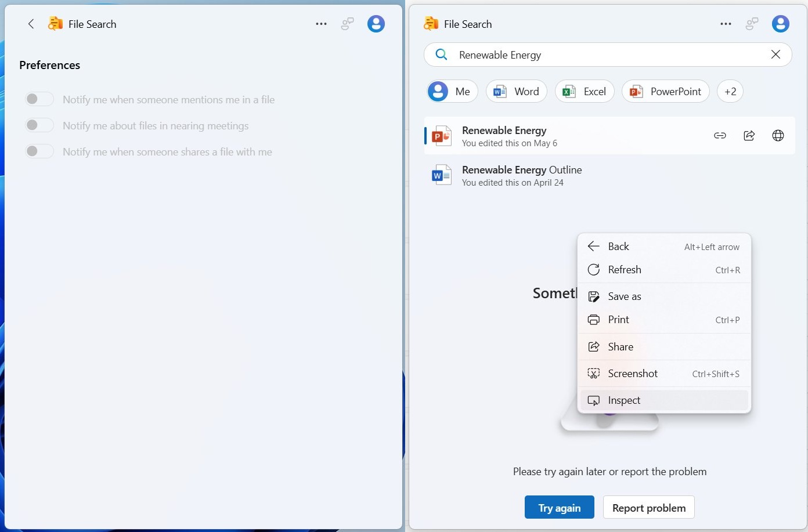
Task: Click into the Renewable Energy search field
Action: 608,55
